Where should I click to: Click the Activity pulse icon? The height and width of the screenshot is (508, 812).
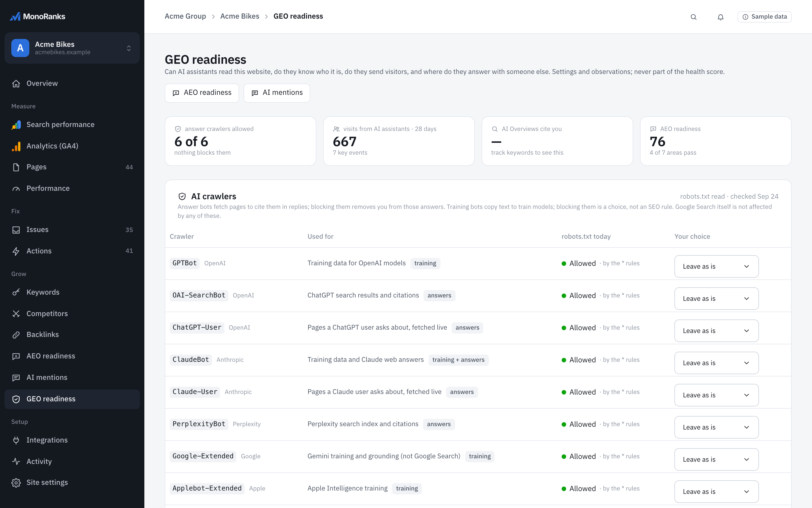coord(16,462)
